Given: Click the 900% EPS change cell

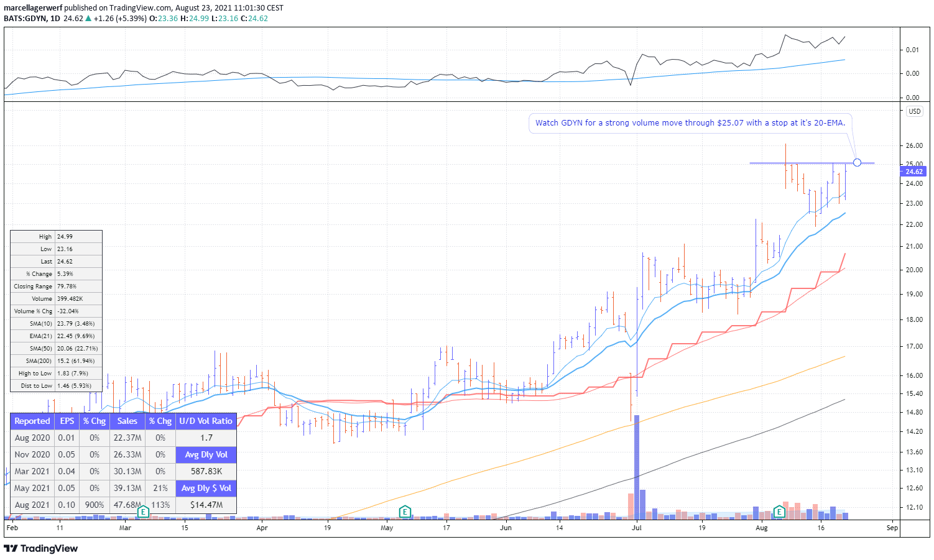Looking at the screenshot, I should [95, 505].
